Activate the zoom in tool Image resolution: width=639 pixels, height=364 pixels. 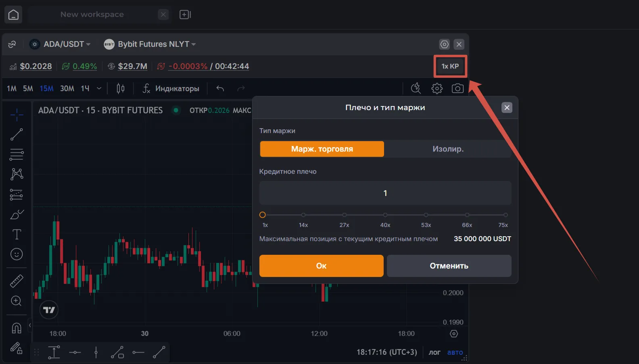point(17,301)
